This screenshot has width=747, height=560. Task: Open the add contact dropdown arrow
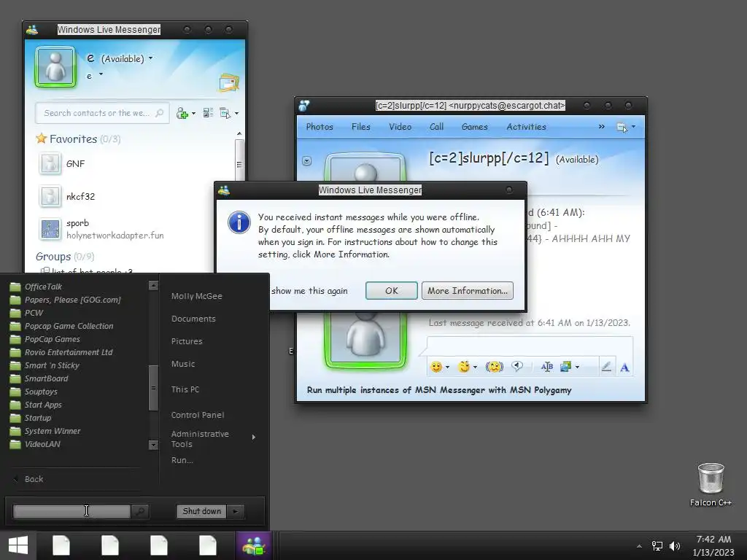click(x=193, y=114)
